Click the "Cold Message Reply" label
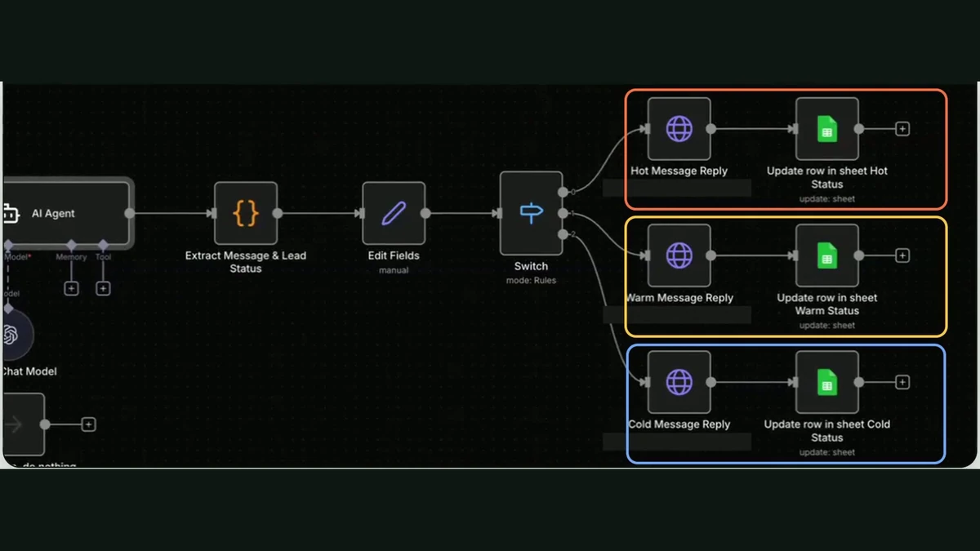The height and width of the screenshot is (551, 980). coord(679,424)
